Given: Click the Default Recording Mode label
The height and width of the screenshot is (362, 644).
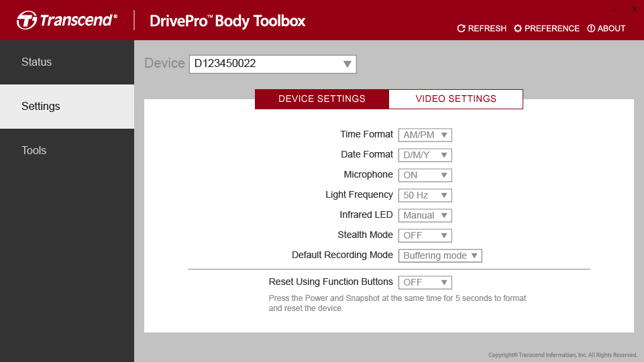Looking at the screenshot, I should tap(342, 255).
